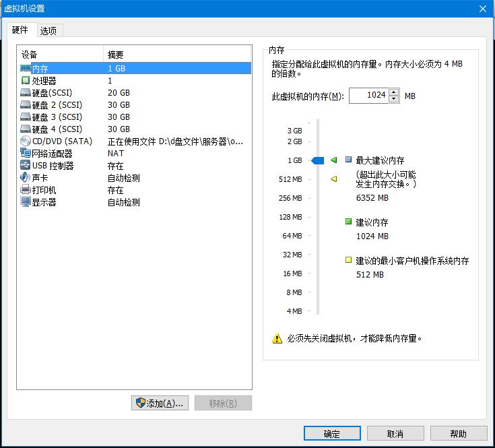Click the 4 MB slider scale label
Image resolution: width=495 pixels, height=448 pixels.
pos(294,311)
